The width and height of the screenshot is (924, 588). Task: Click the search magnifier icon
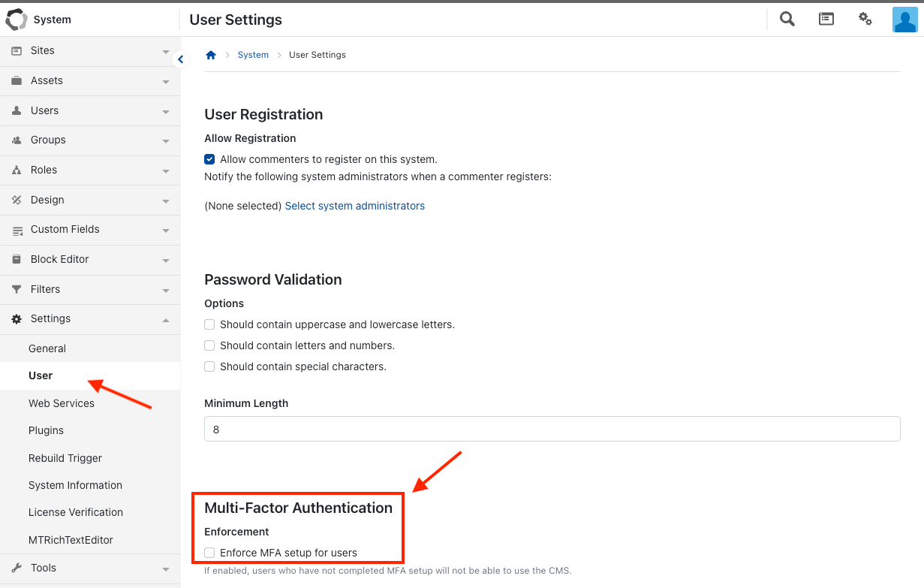tap(787, 19)
